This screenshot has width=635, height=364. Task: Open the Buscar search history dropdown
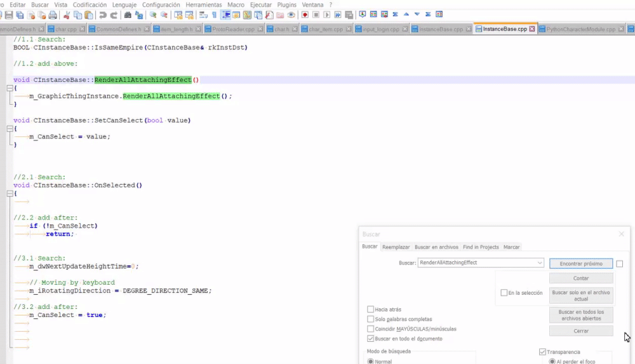pyautogui.click(x=539, y=263)
